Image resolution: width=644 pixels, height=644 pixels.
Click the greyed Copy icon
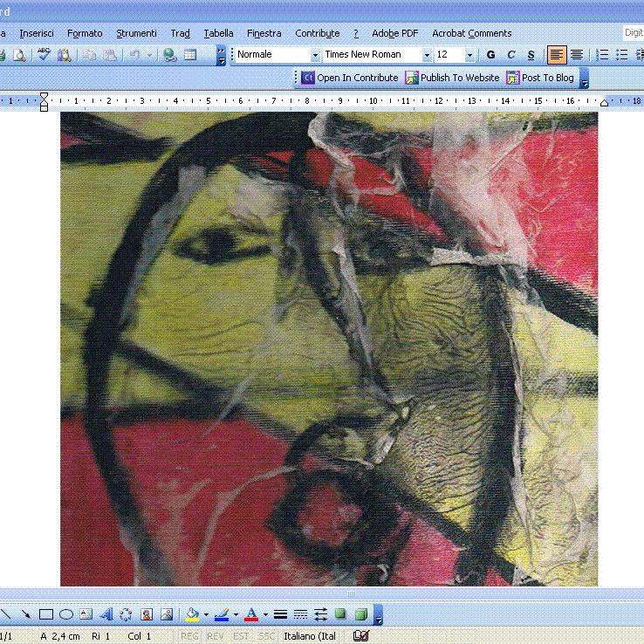(x=89, y=55)
